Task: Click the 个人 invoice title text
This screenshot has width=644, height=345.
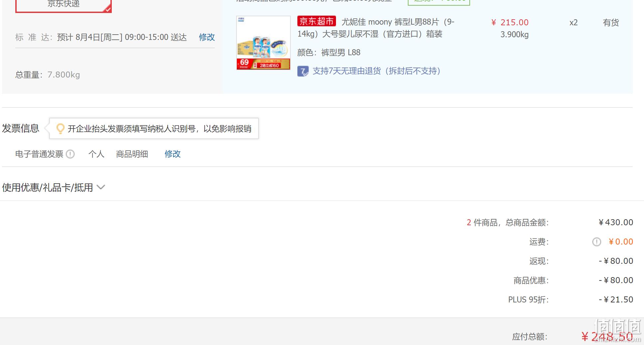Action: tap(96, 154)
